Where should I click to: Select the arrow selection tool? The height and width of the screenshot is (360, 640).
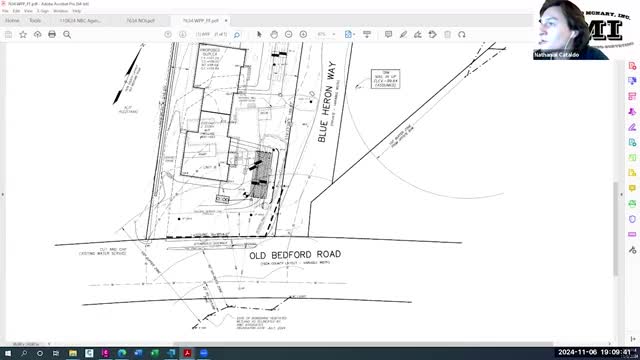coord(259,35)
